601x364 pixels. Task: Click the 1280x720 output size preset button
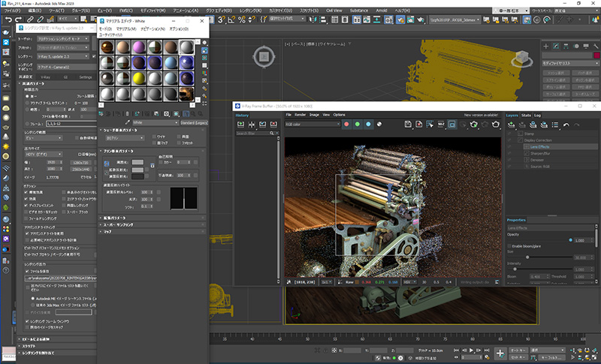point(81,163)
